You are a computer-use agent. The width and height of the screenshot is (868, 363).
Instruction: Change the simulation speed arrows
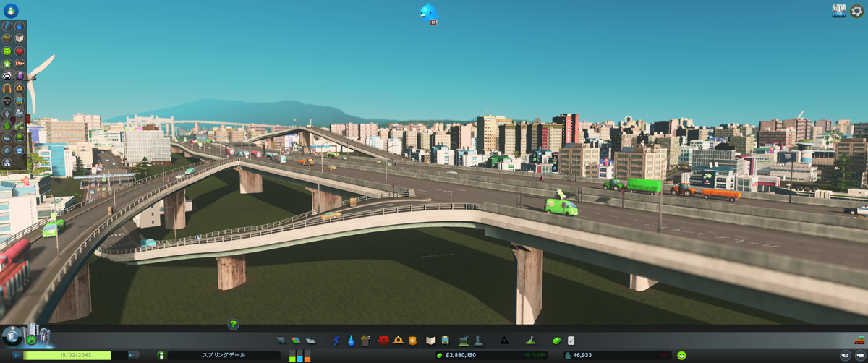(133, 355)
